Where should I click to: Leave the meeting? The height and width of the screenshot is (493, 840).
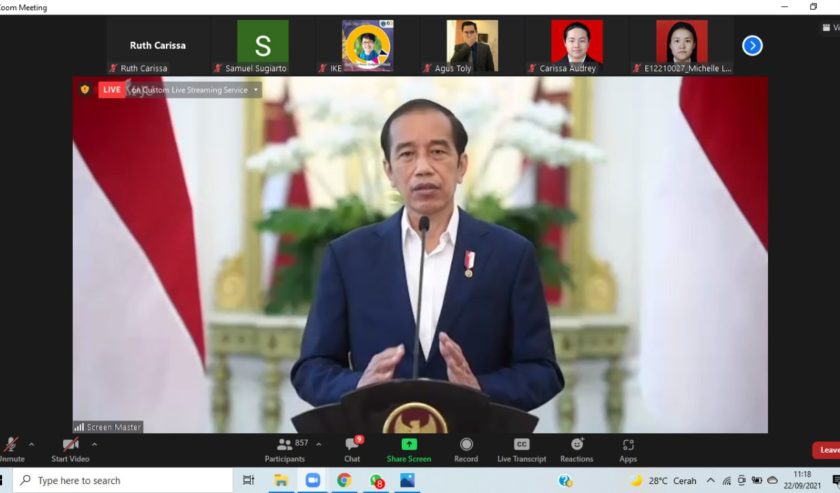pos(827,450)
